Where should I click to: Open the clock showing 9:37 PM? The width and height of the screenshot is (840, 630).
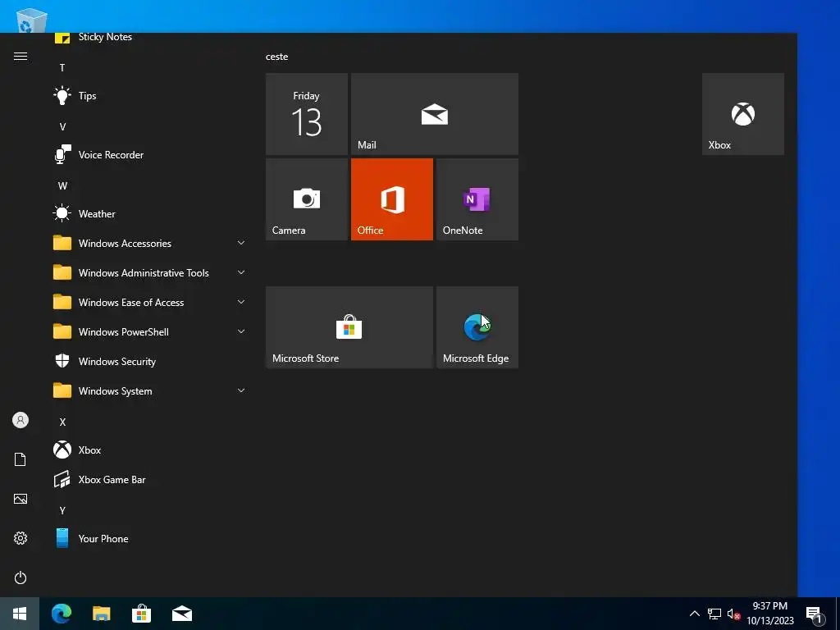click(770, 614)
